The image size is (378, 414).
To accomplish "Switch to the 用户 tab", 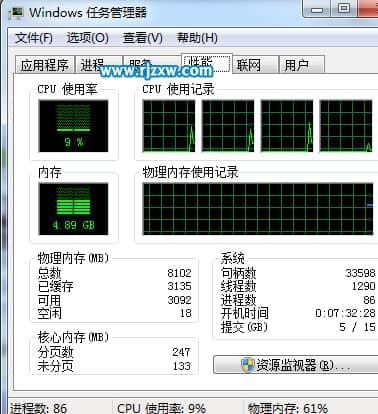I will click(x=302, y=64).
